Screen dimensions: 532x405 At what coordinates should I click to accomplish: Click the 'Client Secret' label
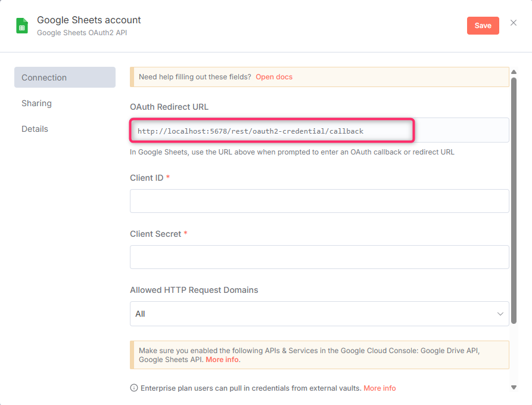tap(155, 234)
